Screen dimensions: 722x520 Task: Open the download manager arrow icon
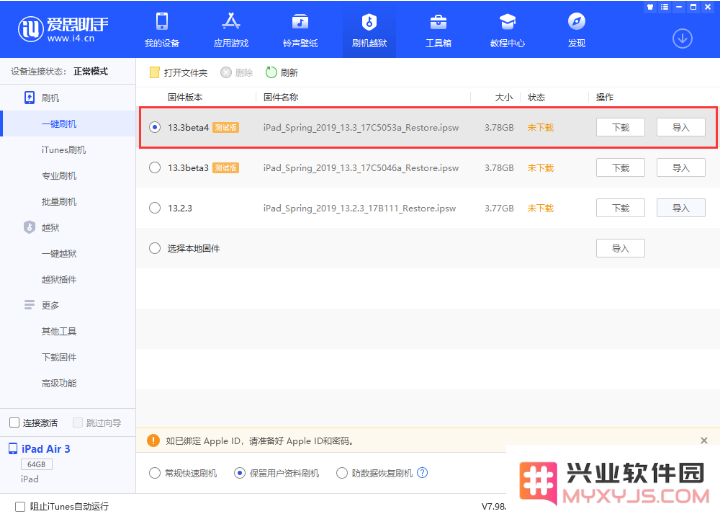coord(682,39)
